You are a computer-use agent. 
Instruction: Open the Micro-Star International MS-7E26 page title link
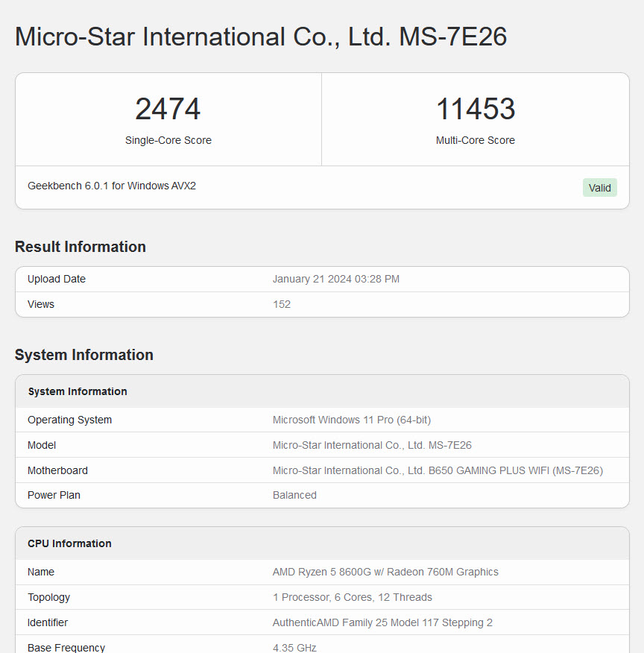tap(259, 36)
